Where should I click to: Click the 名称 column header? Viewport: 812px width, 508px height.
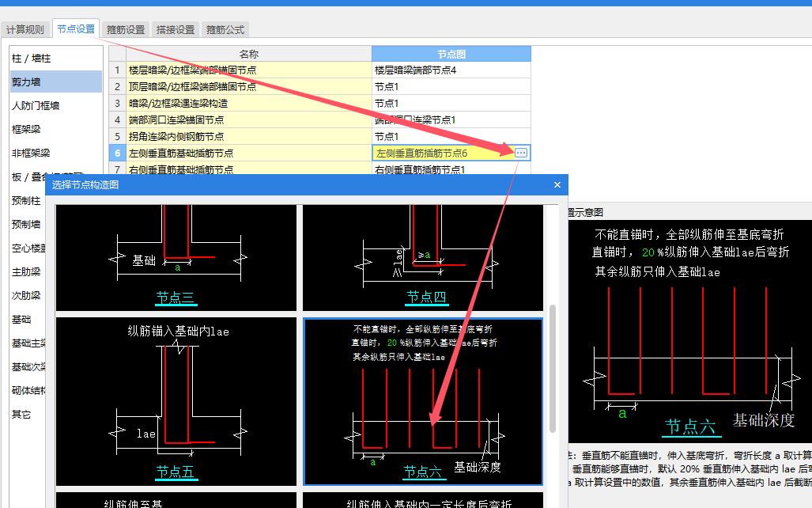coord(249,54)
